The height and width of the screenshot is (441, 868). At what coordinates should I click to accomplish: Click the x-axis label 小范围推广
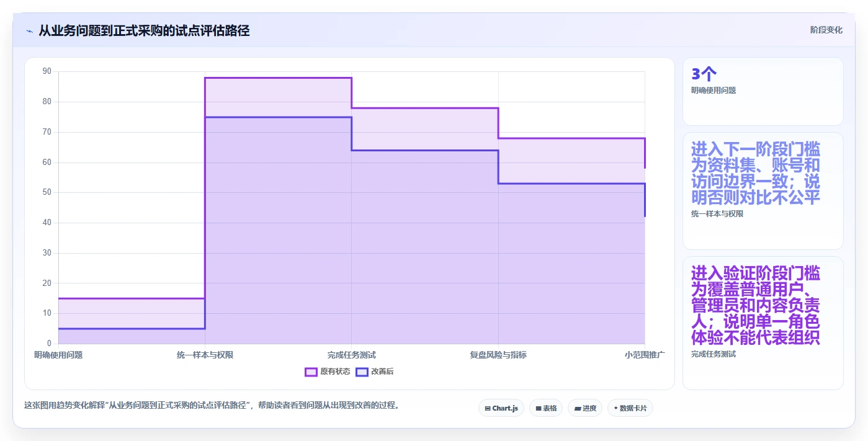(645, 355)
